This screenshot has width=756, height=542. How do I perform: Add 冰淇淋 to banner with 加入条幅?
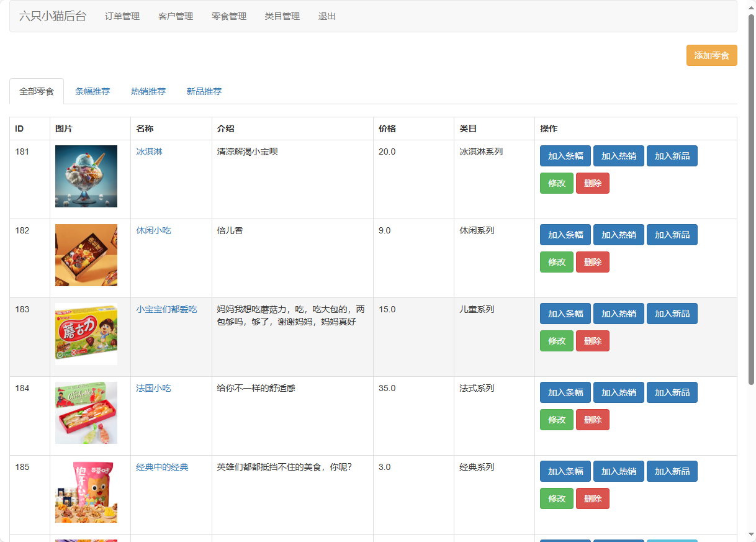565,156
